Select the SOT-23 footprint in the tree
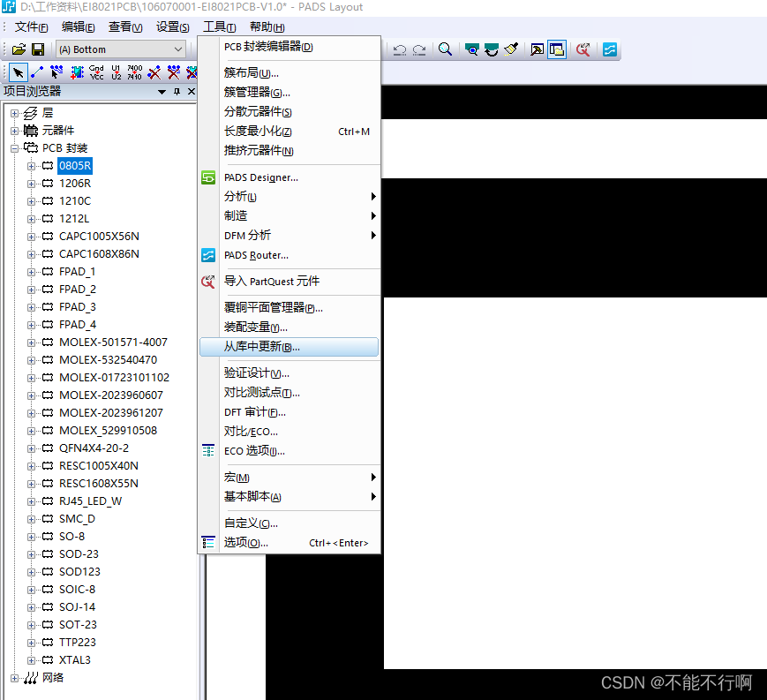767x700 pixels. point(78,625)
